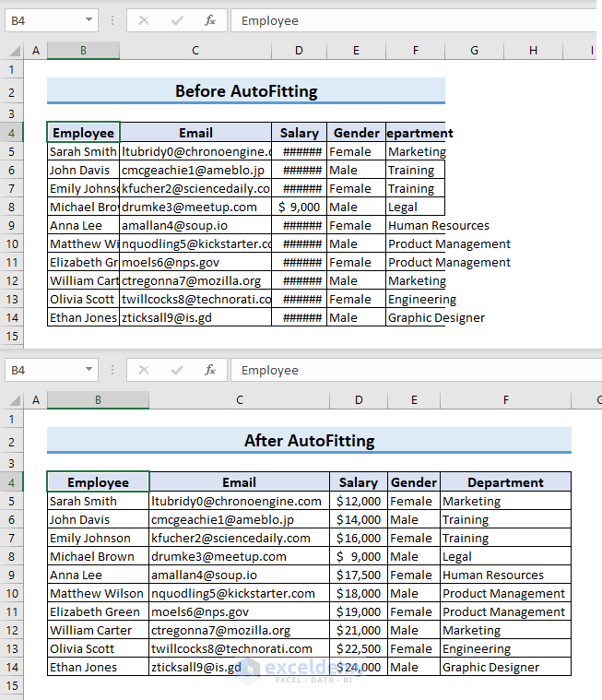Click 'Ethan Jones' cell in Before AutoFitting table
This screenshot has height=700, width=602.
[84, 318]
